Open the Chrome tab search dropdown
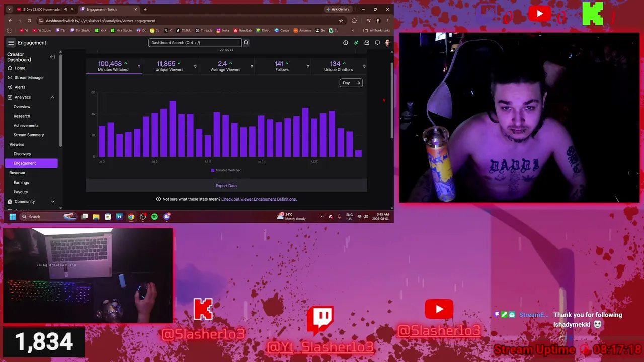The width and height of the screenshot is (644, 362). (x=10, y=9)
